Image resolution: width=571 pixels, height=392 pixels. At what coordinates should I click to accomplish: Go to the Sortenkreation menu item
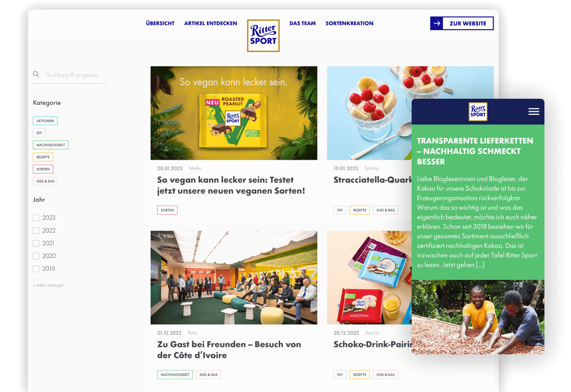[x=349, y=23]
